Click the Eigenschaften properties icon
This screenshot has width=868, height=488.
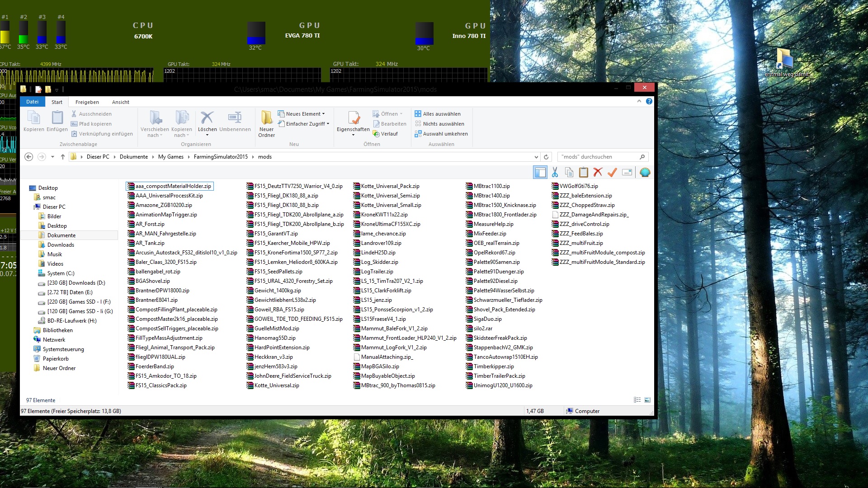pos(353,118)
